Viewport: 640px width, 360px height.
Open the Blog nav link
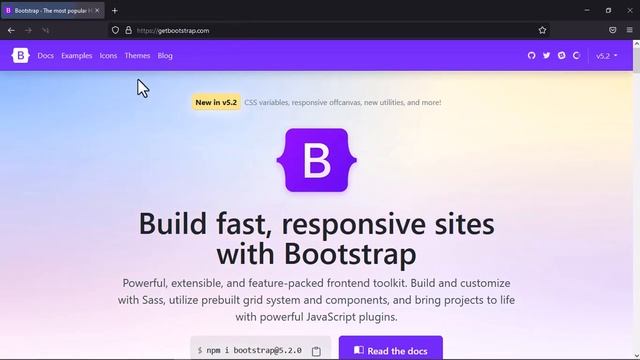165,56
